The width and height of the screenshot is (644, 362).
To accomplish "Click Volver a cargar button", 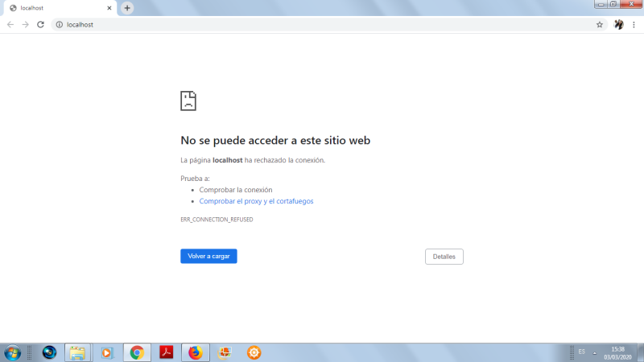I will click(208, 256).
